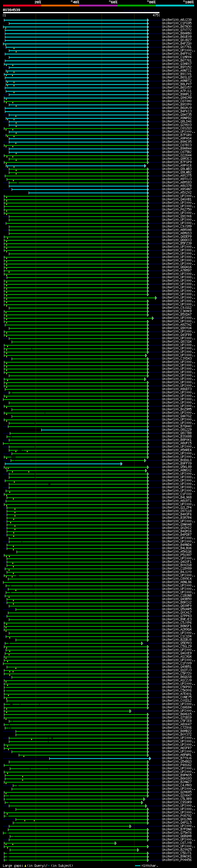
Task: Click the cyan alignment bar for UniRef100_A5XZV2
Action: 89,193
